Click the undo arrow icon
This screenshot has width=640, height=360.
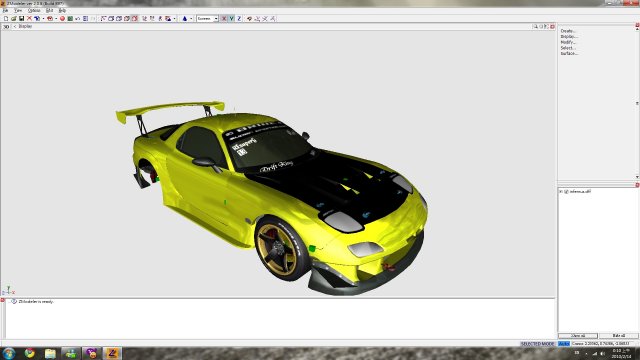[78, 19]
